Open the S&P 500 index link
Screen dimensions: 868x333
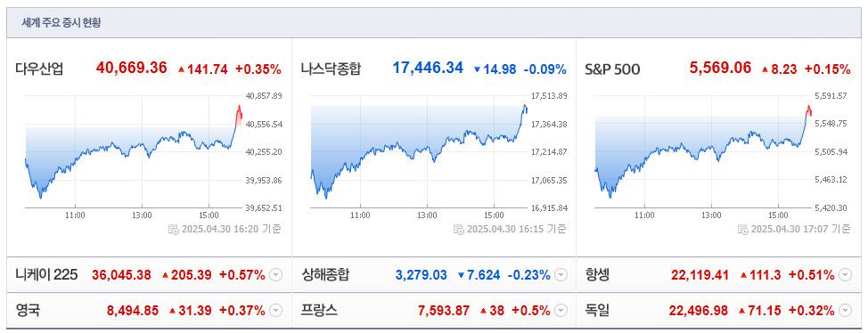[612, 69]
